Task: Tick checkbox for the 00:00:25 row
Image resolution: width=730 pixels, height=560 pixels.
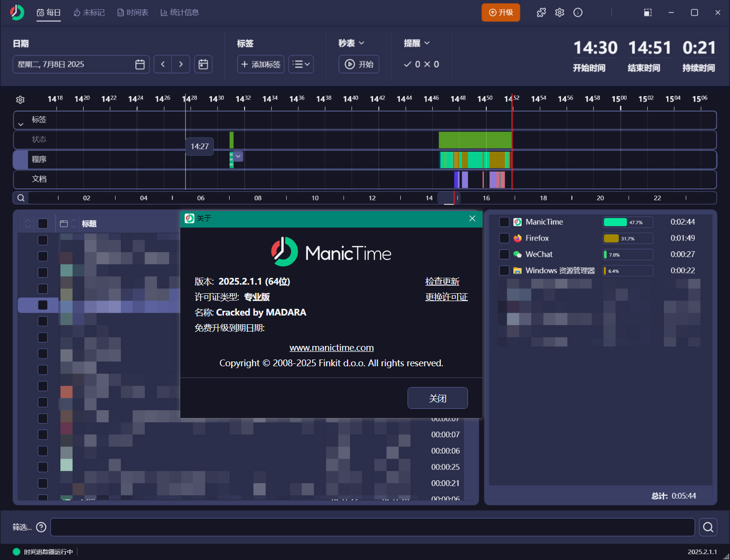Action: (43, 467)
